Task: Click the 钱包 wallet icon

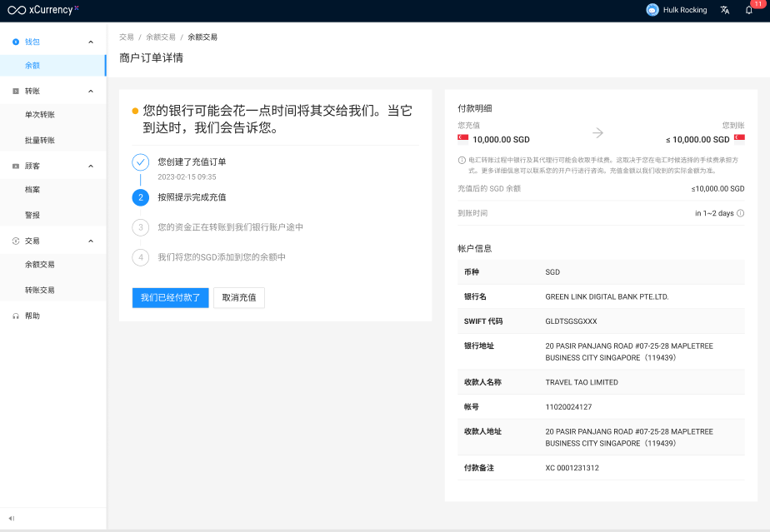Action: pos(16,42)
